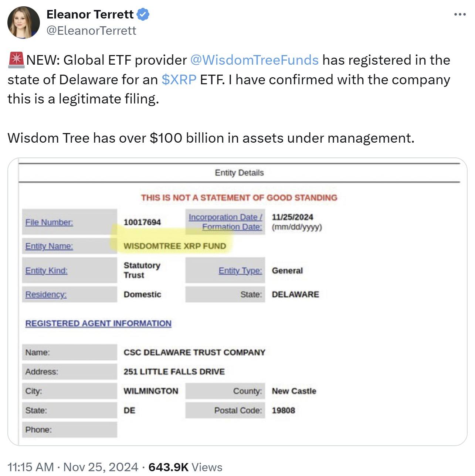Click the Entity Type link
The image size is (475, 476).
240,271
